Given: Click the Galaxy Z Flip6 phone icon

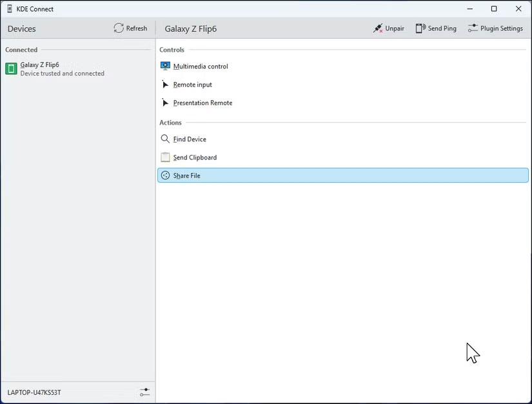Looking at the screenshot, I should (11, 69).
